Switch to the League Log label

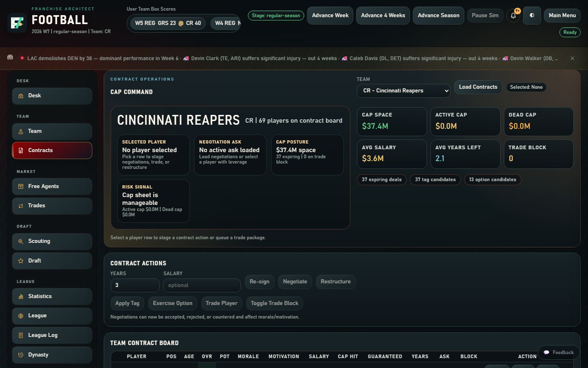pos(43,335)
